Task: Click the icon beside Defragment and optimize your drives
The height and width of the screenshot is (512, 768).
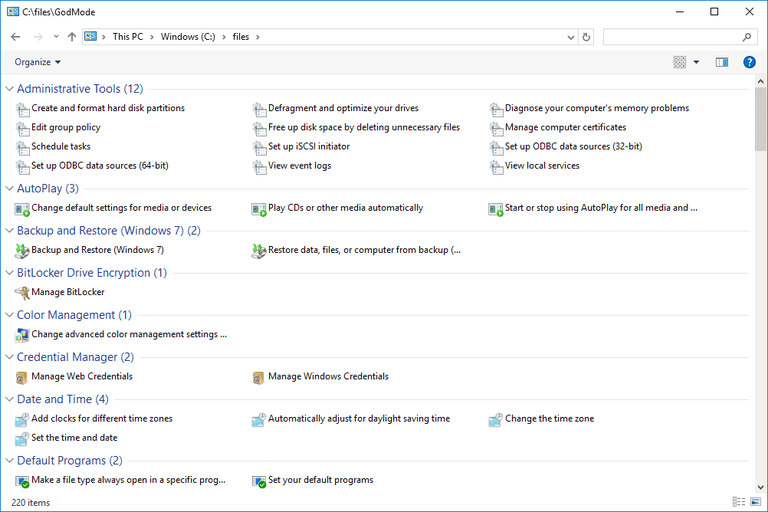Action: (259, 109)
